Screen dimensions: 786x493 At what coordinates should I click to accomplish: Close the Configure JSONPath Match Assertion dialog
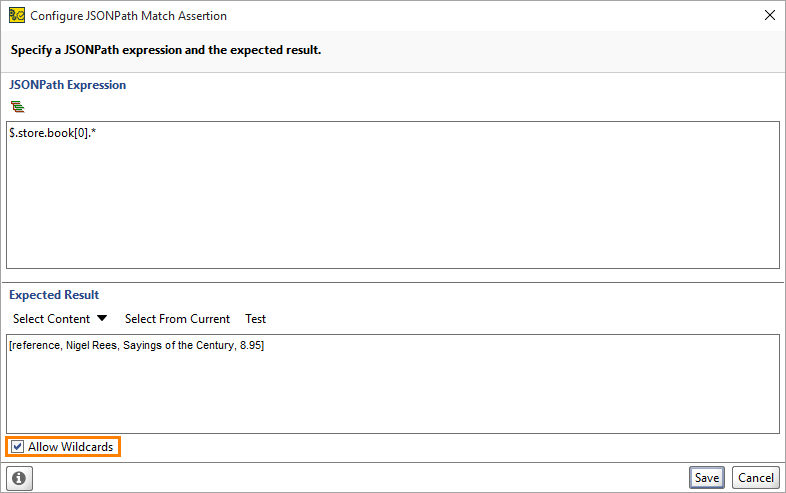(x=769, y=16)
